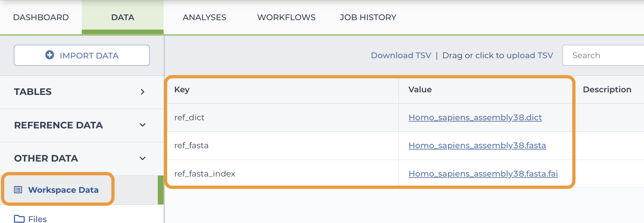644x223 pixels.
Task: Open Homo_sapiens_assembly38.fasta.fai link
Action: (x=483, y=174)
